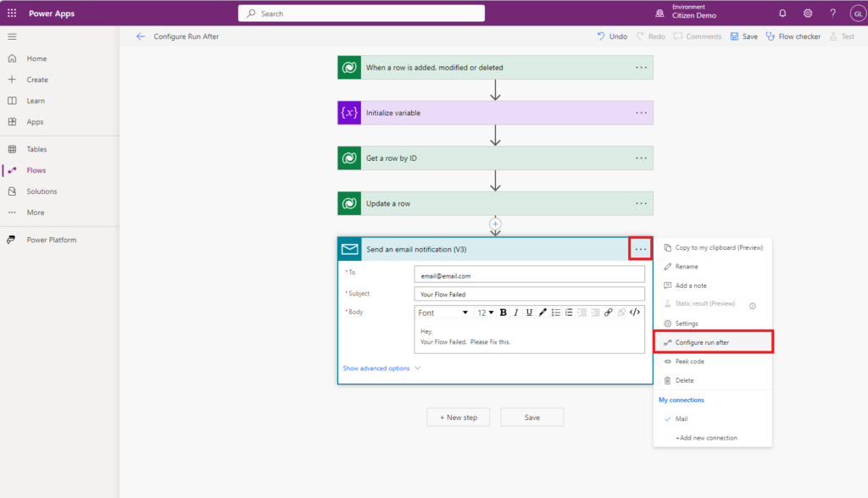Open the ellipsis menu on Update a row
The height and width of the screenshot is (498, 868).
[x=641, y=203]
